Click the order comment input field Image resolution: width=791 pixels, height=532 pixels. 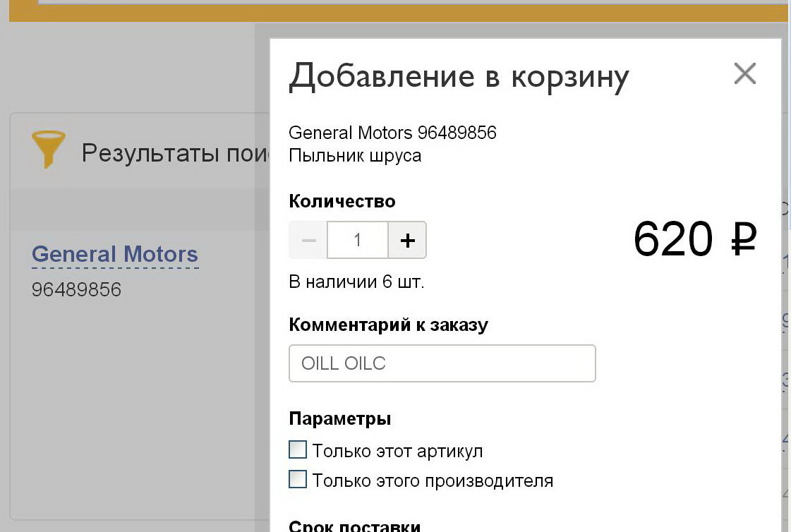[442, 363]
